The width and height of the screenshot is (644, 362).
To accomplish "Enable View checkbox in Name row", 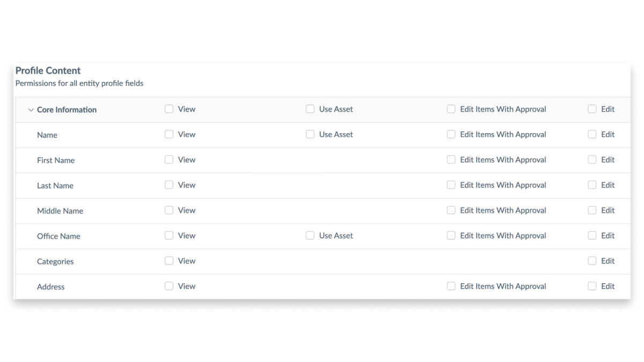I will (169, 134).
